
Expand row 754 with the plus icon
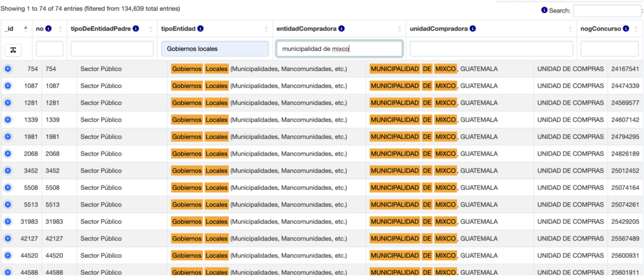point(8,69)
